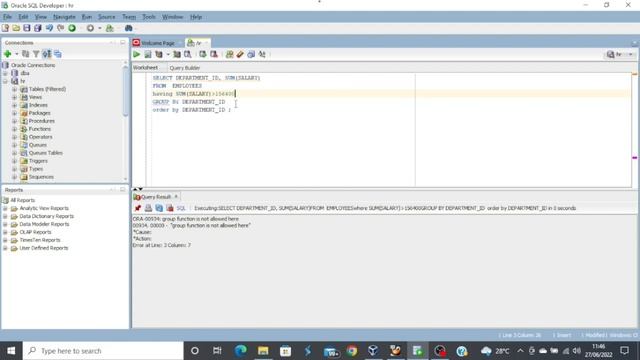
Task: Click the 'FROM EMPLOYEES' line in the worksheet
Action: click(x=177, y=86)
